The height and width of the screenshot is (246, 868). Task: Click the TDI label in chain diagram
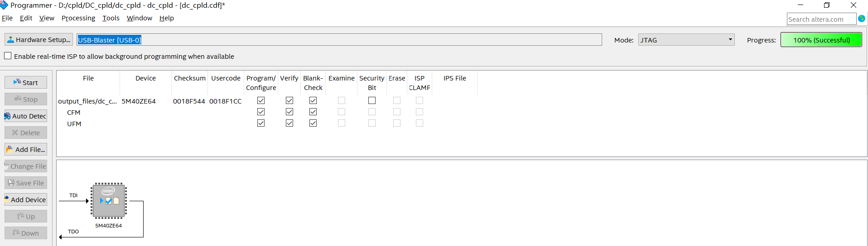pyautogui.click(x=73, y=195)
